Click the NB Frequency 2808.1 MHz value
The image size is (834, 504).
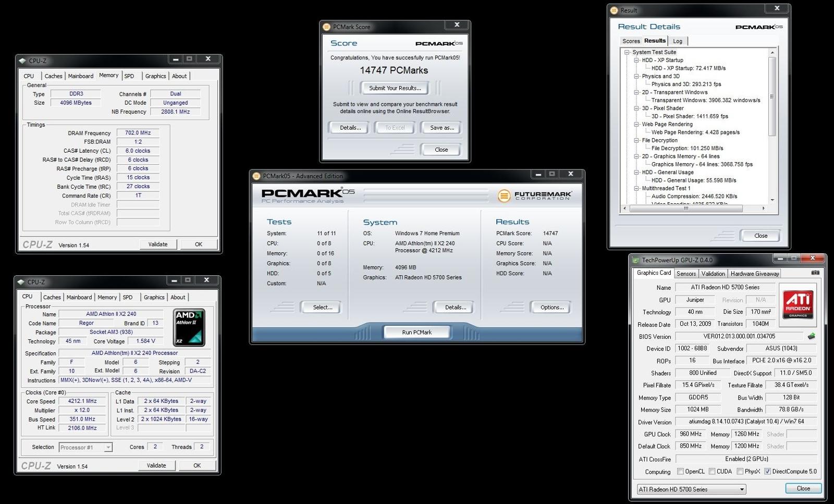coord(176,112)
